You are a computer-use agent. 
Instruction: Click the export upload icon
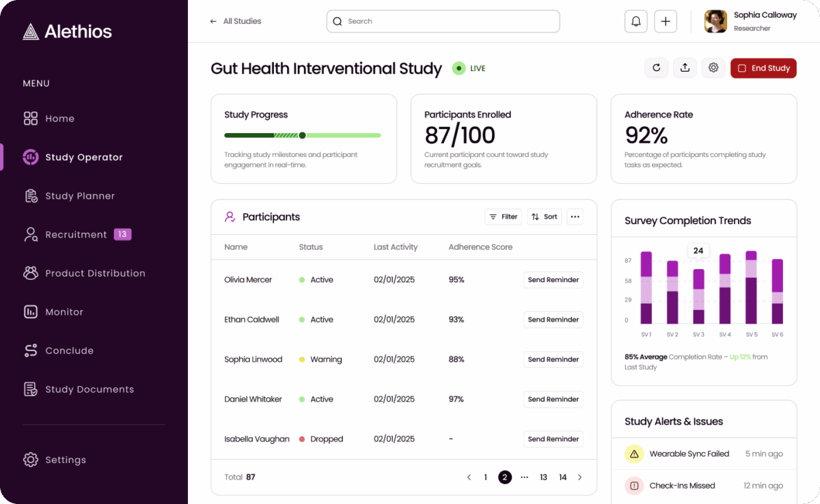coord(685,68)
